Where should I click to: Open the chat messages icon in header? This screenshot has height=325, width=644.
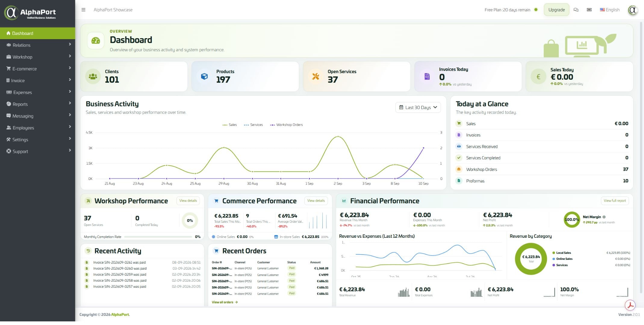coord(576,10)
